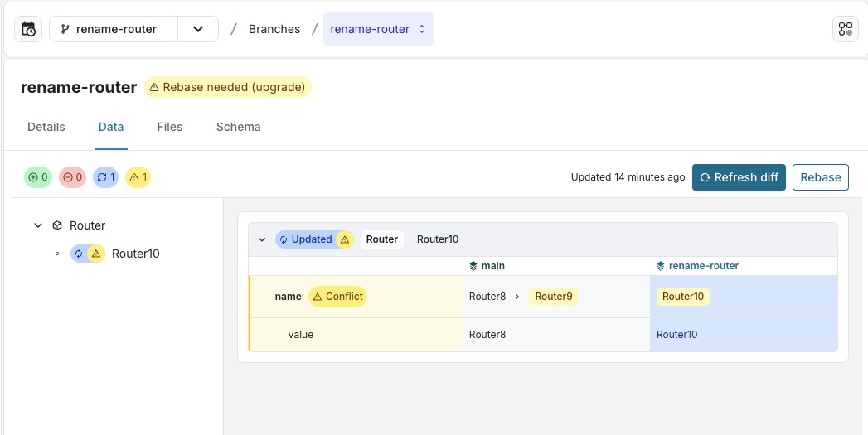Click the updated-conflict badge beside Router10 in tree
Viewport: 868px width, 435px height.
pyautogui.click(x=87, y=254)
